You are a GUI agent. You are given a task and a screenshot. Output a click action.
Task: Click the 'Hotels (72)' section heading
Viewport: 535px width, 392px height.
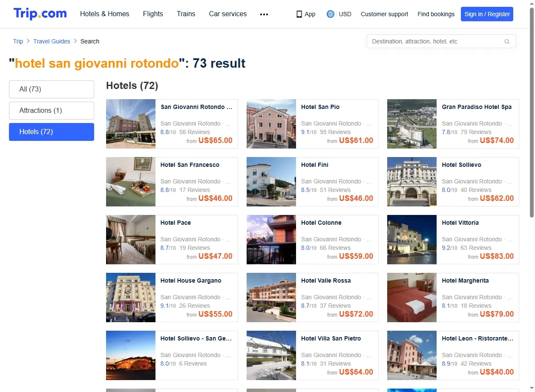(132, 86)
